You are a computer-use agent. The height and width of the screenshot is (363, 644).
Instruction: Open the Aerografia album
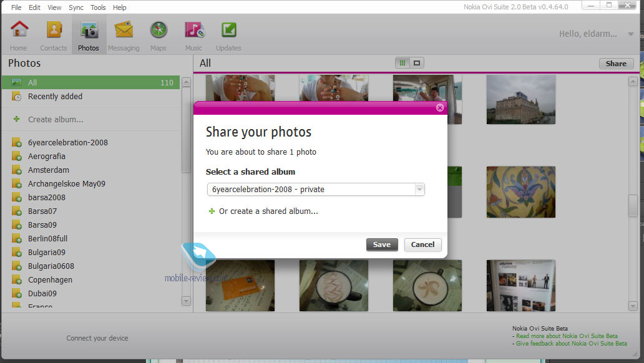(46, 157)
